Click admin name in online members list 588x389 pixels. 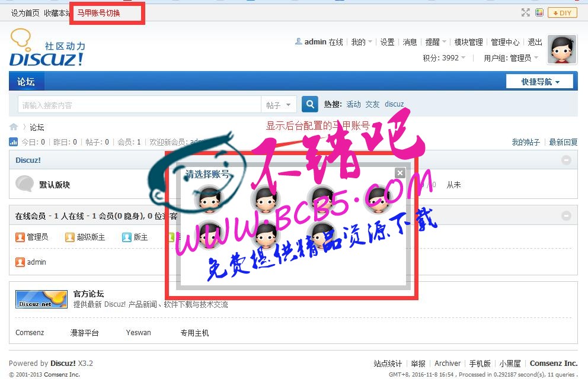coord(36,262)
